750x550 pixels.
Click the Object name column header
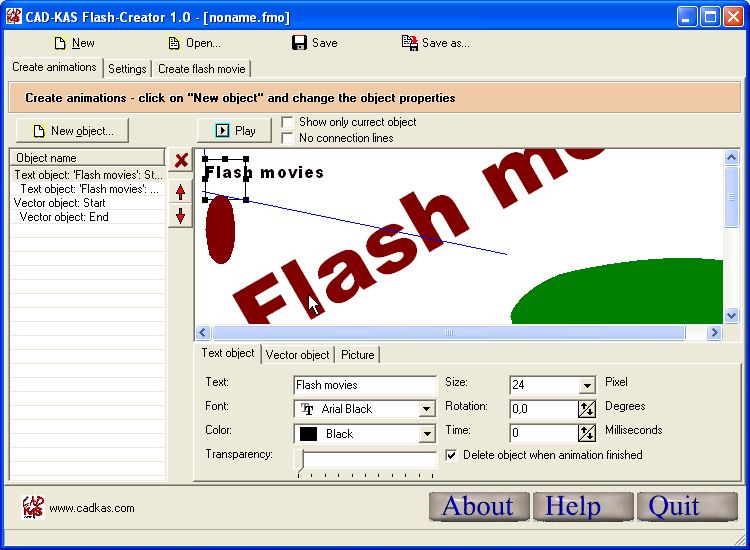(x=88, y=157)
